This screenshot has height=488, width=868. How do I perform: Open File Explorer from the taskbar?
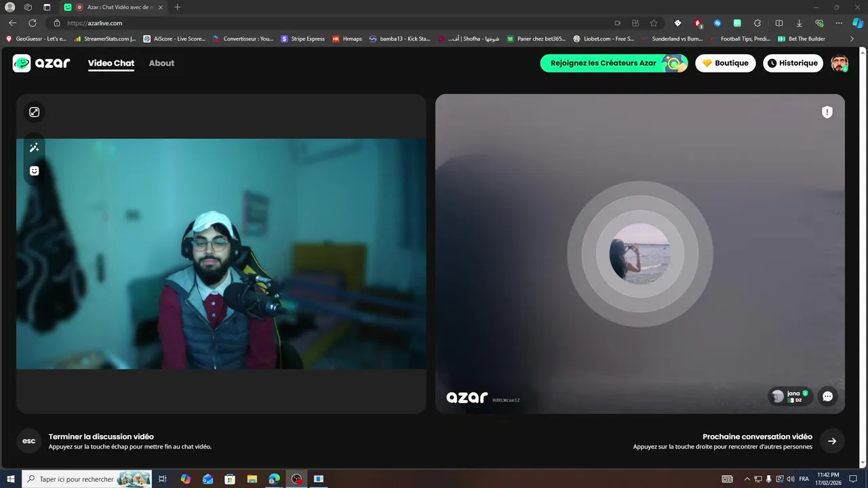[252, 479]
